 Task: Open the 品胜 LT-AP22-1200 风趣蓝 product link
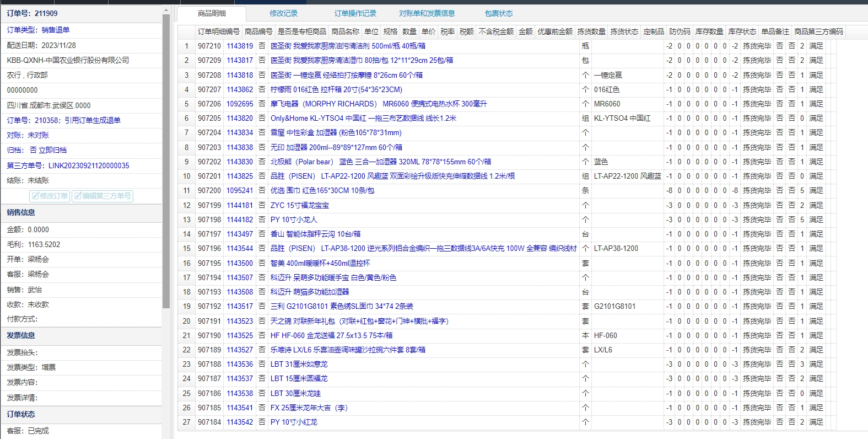pos(392,176)
